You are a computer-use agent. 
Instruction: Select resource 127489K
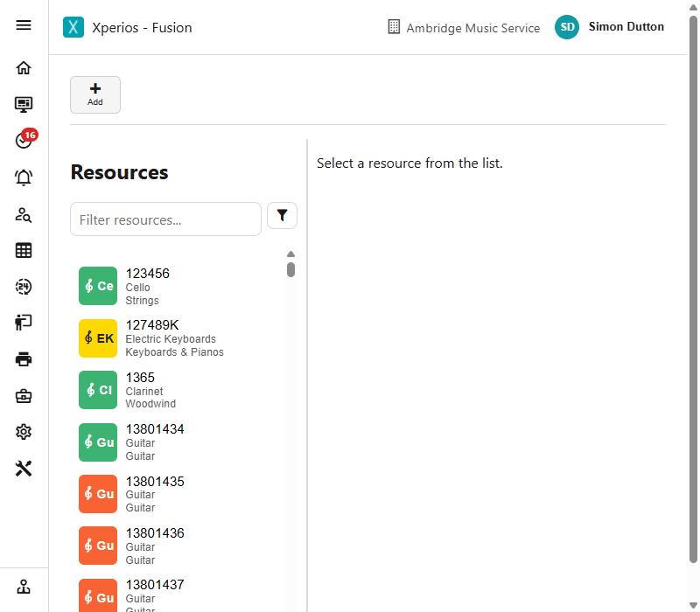pos(152,324)
